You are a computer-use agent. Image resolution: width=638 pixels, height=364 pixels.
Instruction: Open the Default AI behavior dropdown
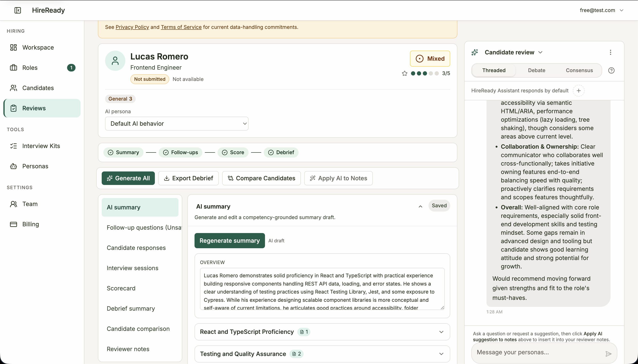coord(177,123)
